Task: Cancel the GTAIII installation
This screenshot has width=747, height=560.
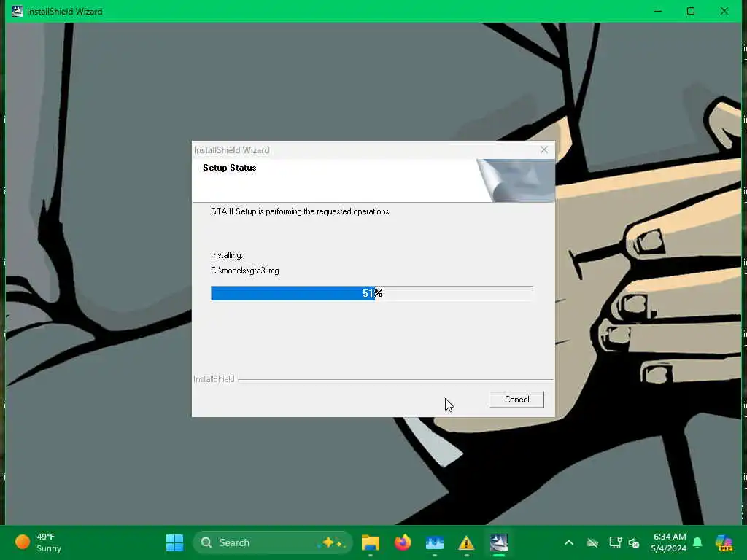Action: [516, 400]
